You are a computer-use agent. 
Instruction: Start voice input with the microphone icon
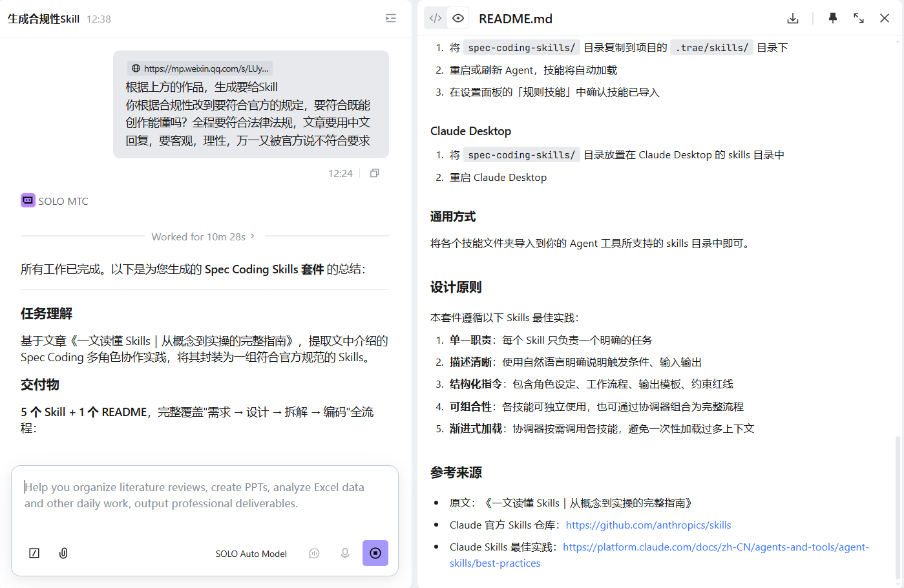point(345,553)
